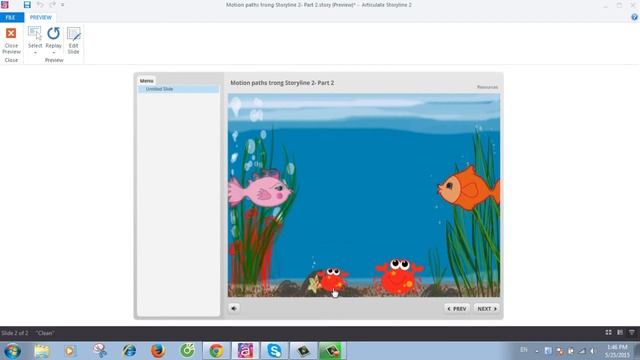640x360 pixels.
Task: Open Internet Explorer from the taskbar
Action: (x=129, y=351)
